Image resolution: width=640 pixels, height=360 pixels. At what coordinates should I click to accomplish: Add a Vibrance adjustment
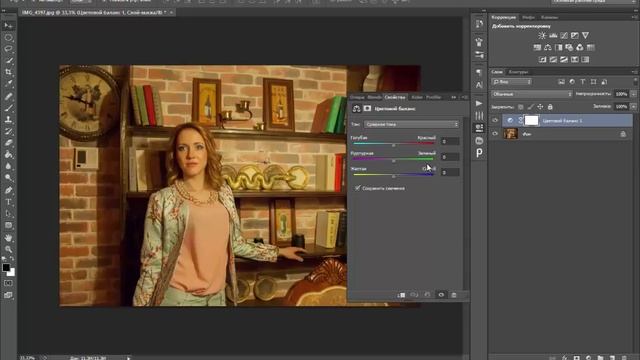point(585,36)
